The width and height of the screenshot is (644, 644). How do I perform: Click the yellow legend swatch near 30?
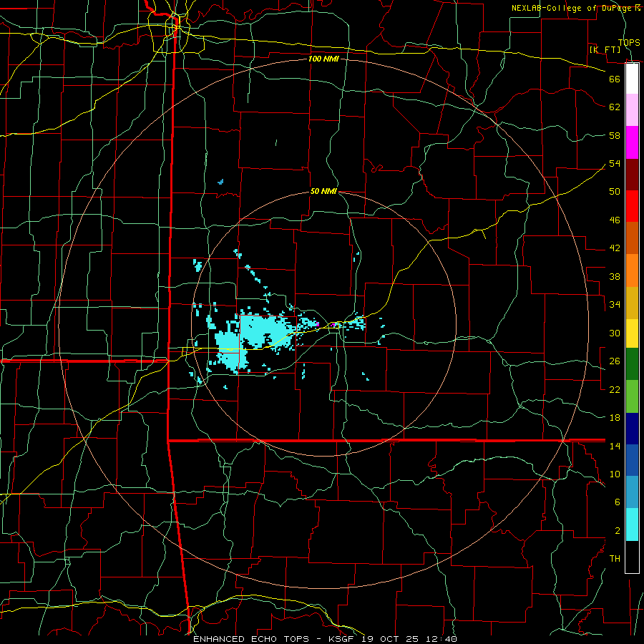tap(632, 333)
